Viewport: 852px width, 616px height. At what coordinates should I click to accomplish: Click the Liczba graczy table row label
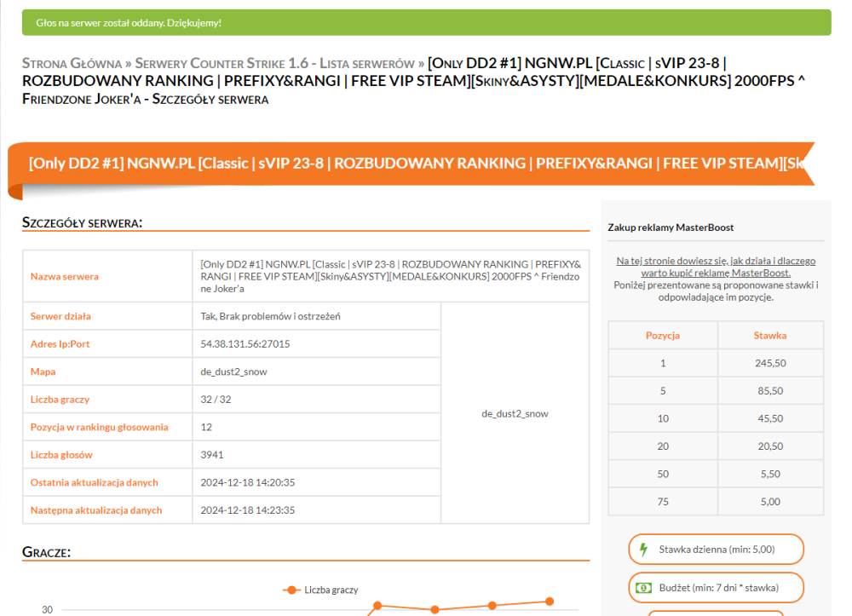tap(60, 400)
